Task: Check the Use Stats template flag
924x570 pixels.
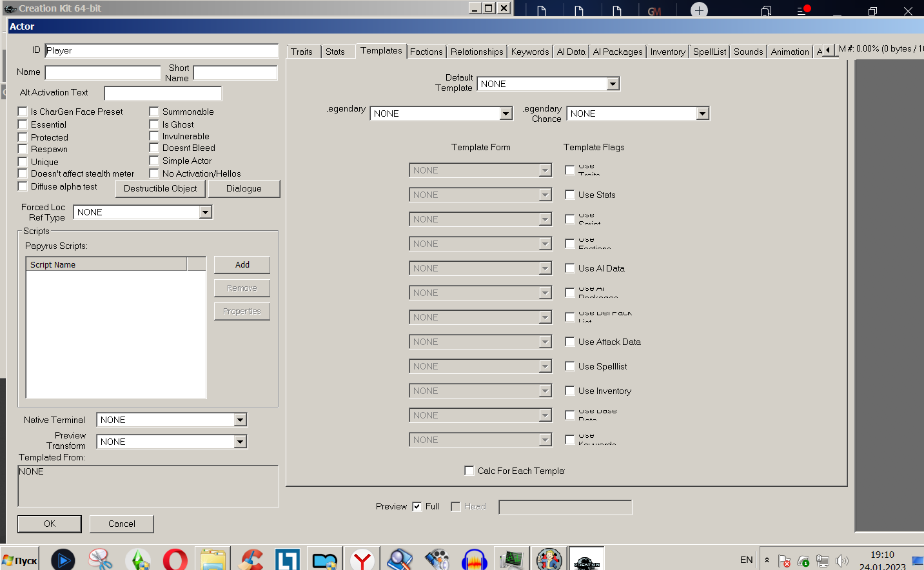Action: (x=570, y=195)
